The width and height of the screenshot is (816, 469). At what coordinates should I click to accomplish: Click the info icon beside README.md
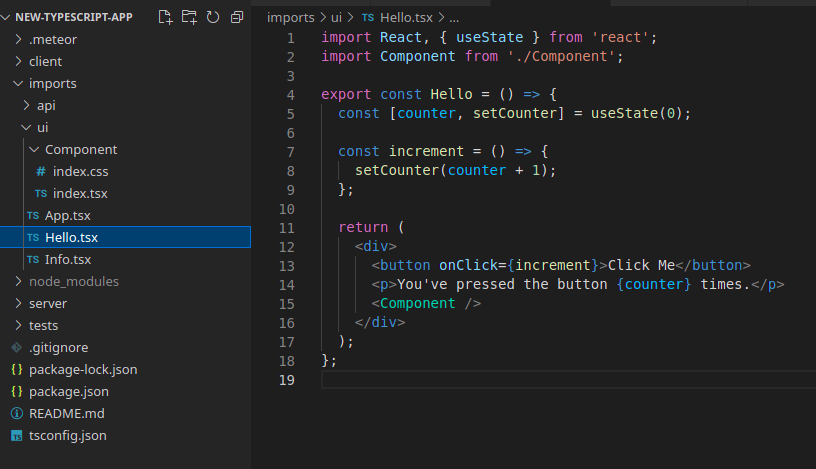tap(17, 413)
